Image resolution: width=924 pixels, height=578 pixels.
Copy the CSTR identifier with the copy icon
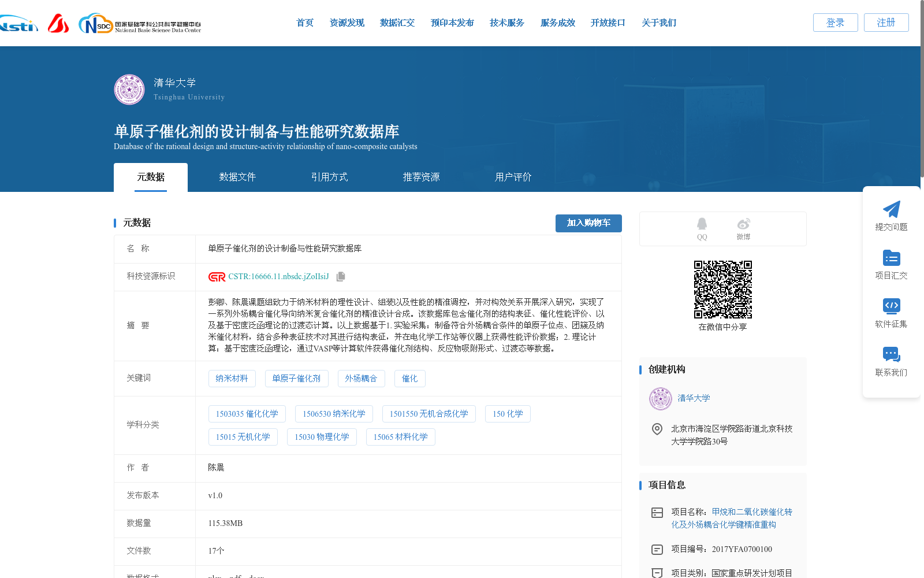[x=341, y=277]
